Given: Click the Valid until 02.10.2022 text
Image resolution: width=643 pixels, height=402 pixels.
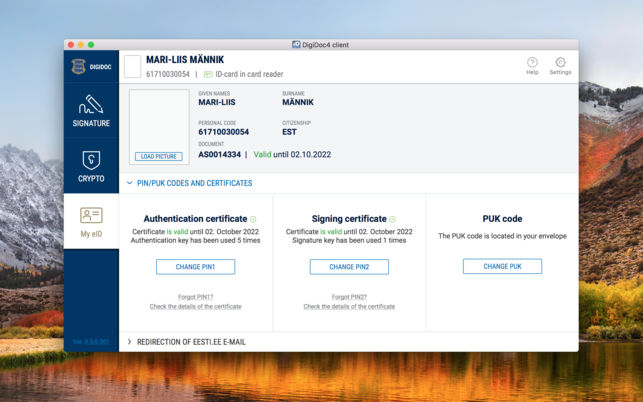Looking at the screenshot, I should point(292,155).
